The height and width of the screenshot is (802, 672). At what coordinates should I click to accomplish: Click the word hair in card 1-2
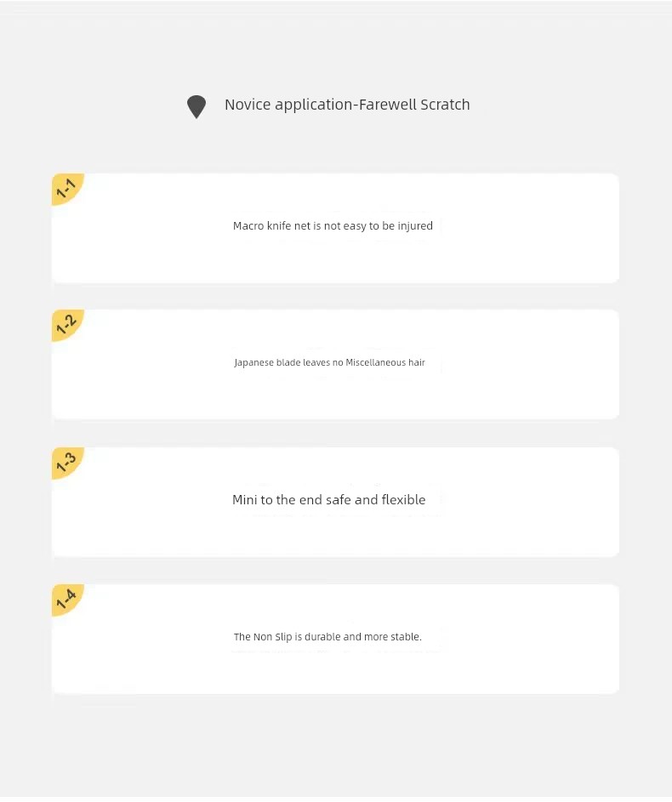click(417, 362)
